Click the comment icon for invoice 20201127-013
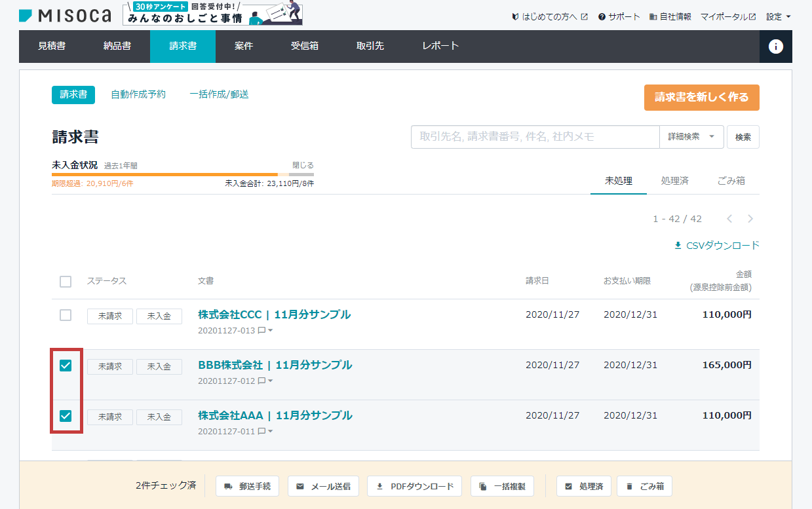 pyautogui.click(x=261, y=331)
